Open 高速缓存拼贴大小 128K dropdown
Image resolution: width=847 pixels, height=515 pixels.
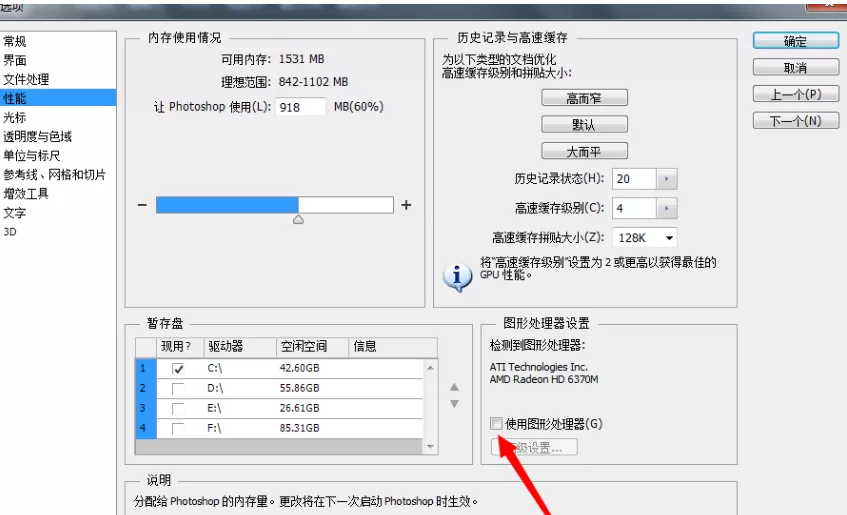coord(644,237)
